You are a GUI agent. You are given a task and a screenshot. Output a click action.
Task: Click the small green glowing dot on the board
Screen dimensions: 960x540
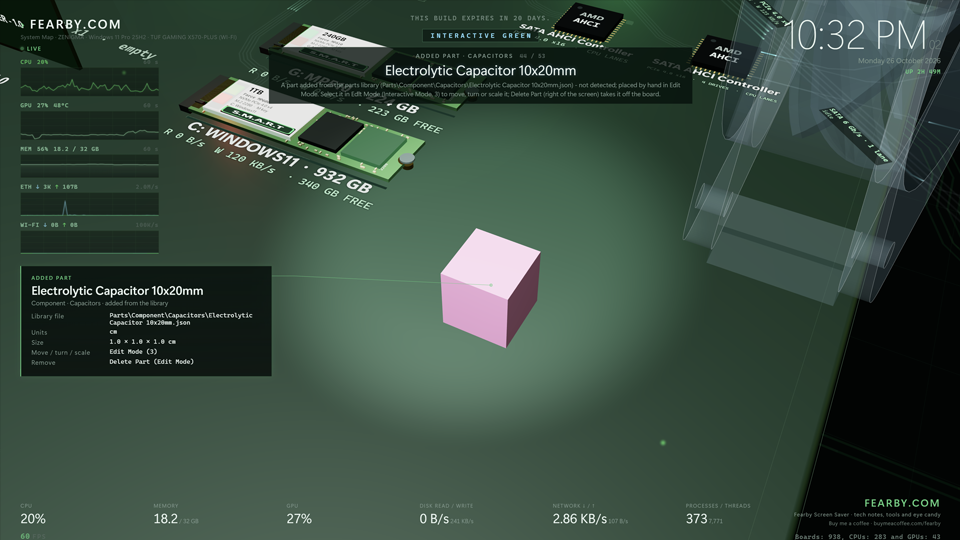pos(662,443)
